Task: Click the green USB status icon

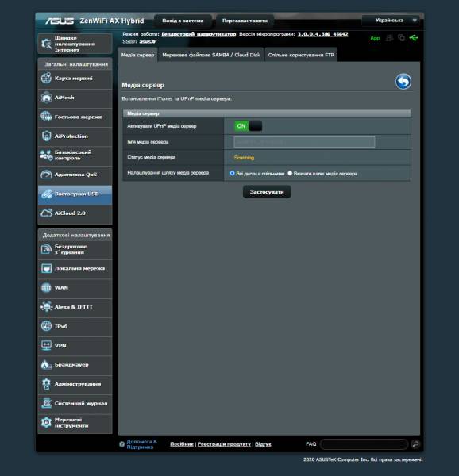Action: pyautogui.click(x=414, y=38)
